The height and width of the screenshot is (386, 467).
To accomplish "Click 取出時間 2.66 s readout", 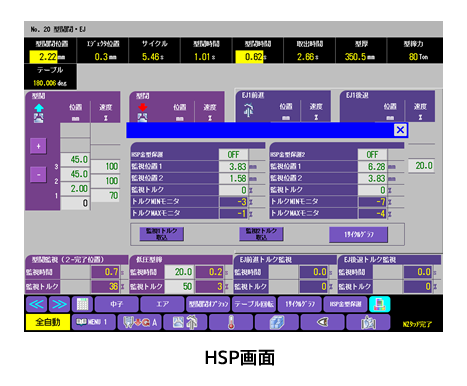I will 308,57.
